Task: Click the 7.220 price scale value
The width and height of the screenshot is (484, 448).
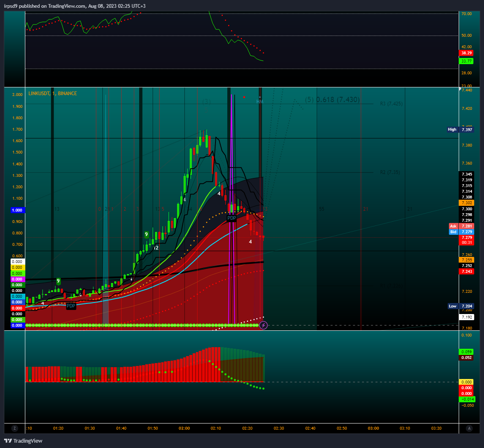Action: click(467, 291)
